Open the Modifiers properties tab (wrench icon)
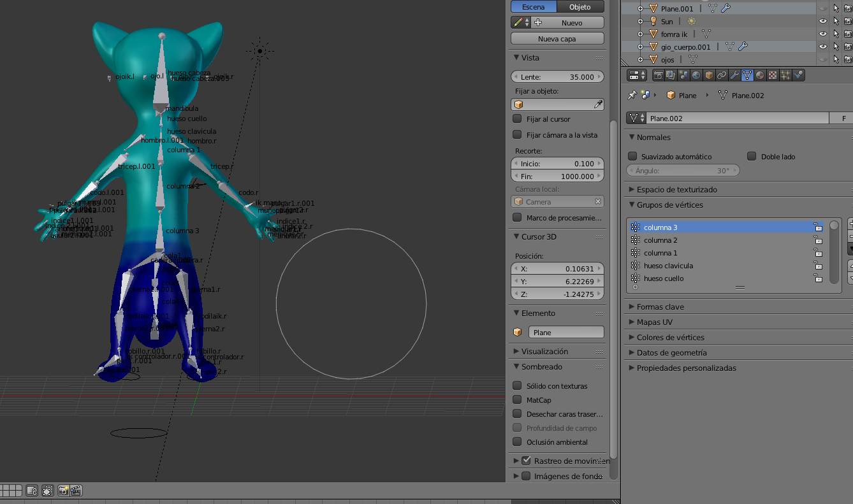853x504 pixels. [x=734, y=75]
